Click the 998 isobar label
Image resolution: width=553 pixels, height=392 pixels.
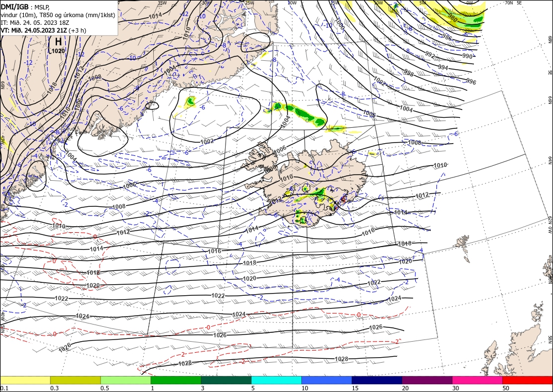[409, 73]
